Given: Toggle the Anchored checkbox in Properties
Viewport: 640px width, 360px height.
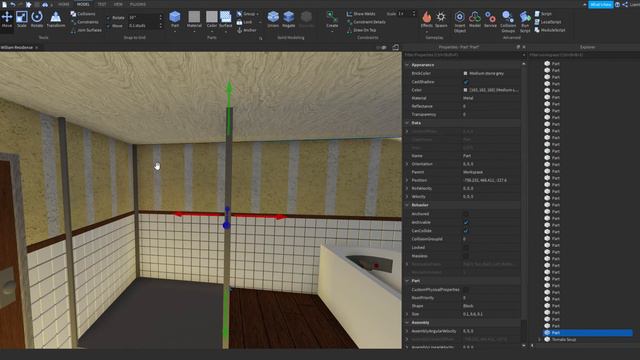Looking at the screenshot, I should click(x=466, y=214).
